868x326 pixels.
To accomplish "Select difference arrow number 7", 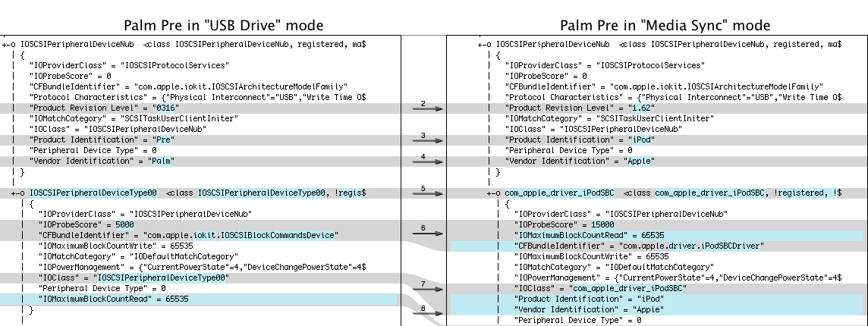I will [x=427, y=289].
